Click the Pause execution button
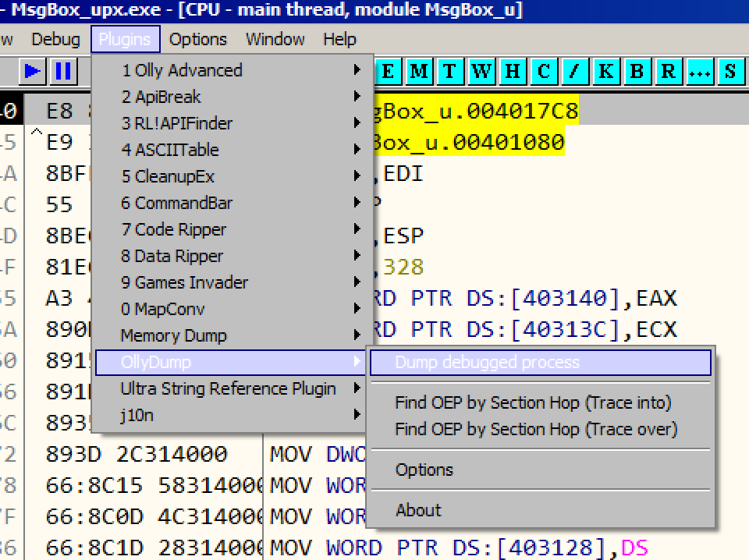The height and width of the screenshot is (560, 749). [63, 71]
